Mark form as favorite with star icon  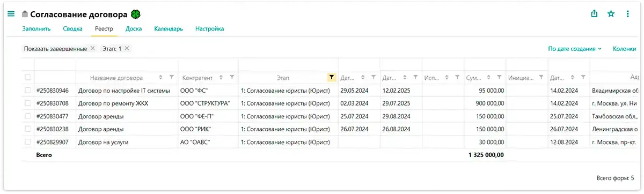[x=611, y=14]
